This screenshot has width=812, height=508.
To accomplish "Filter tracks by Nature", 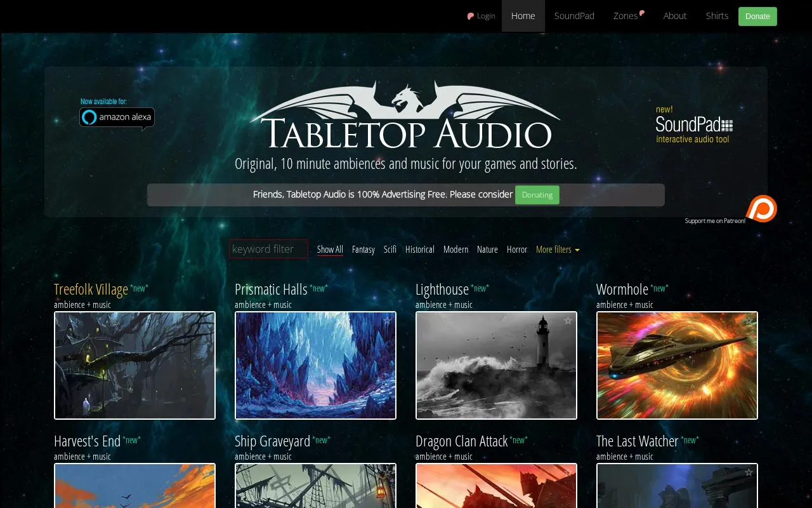I will click(487, 250).
